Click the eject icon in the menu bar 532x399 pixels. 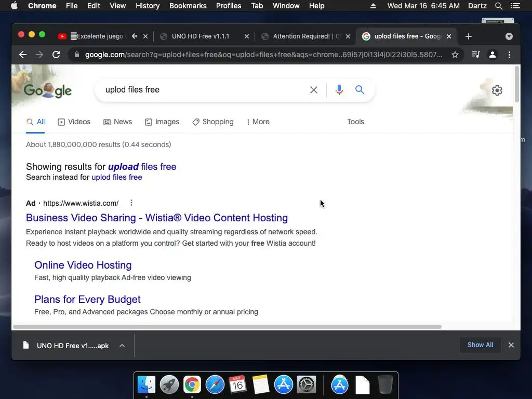[373, 6]
